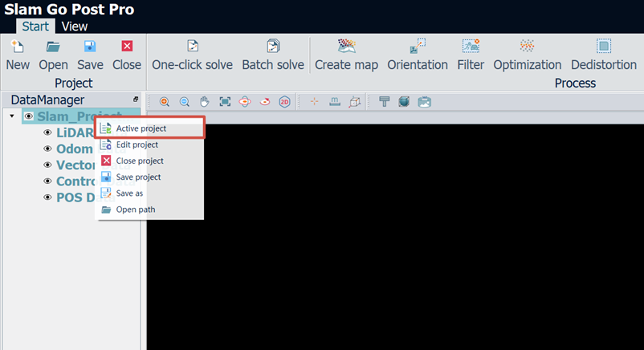This screenshot has height=350, width=644.
Task: Close the project using red Close icon
Action: tap(127, 46)
